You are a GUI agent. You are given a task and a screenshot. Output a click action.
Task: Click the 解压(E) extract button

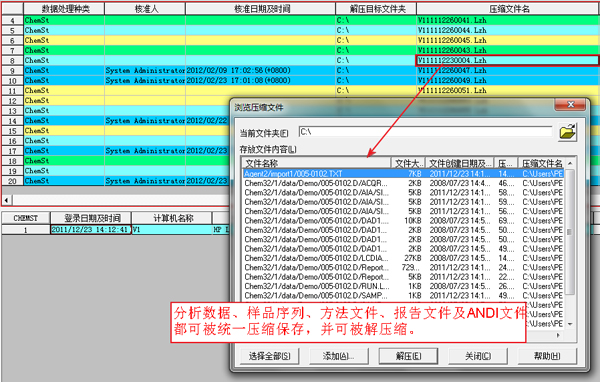pyautogui.click(x=408, y=356)
